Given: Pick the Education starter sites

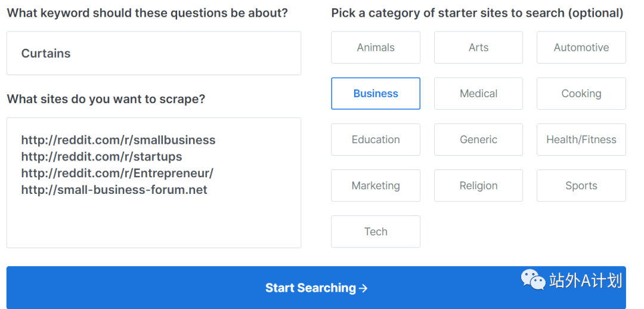Looking at the screenshot, I should coord(376,140).
